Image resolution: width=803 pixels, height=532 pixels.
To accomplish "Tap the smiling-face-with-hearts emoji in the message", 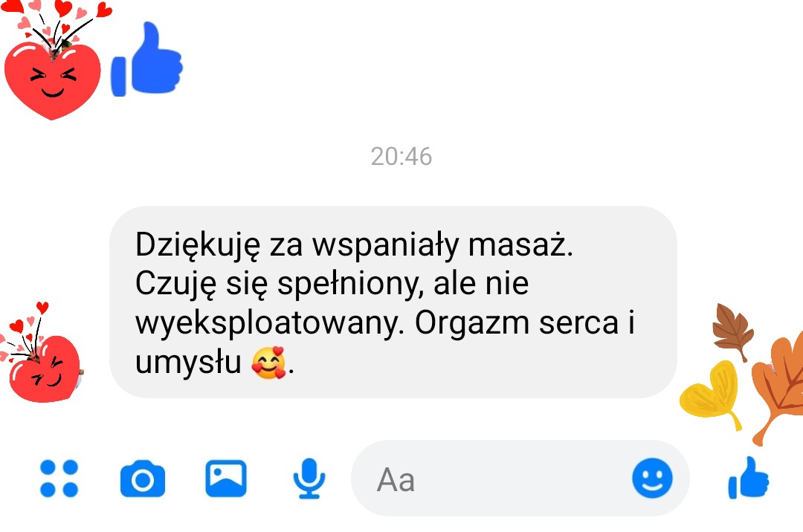I will click(269, 363).
